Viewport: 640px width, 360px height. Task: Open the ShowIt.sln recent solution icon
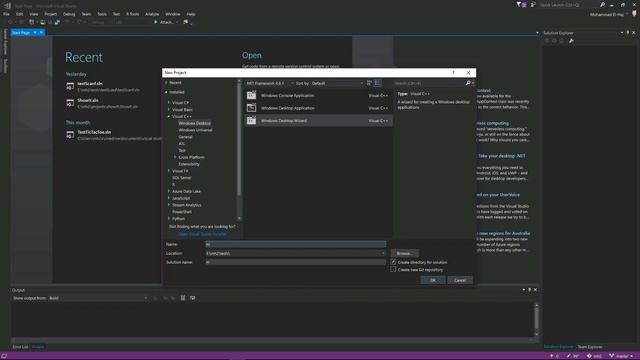pos(70,103)
